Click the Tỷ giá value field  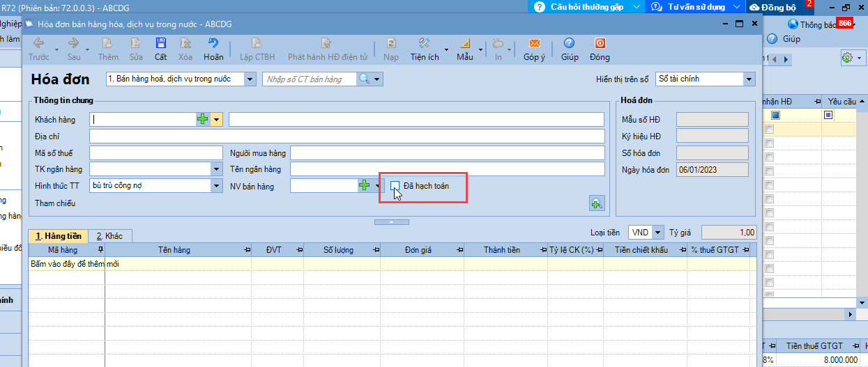[x=729, y=233]
